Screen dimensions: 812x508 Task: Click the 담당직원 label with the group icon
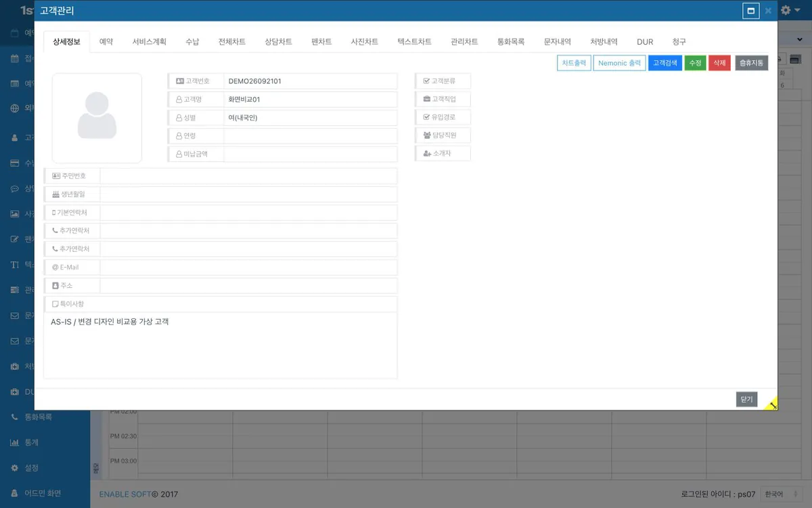click(x=443, y=135)
